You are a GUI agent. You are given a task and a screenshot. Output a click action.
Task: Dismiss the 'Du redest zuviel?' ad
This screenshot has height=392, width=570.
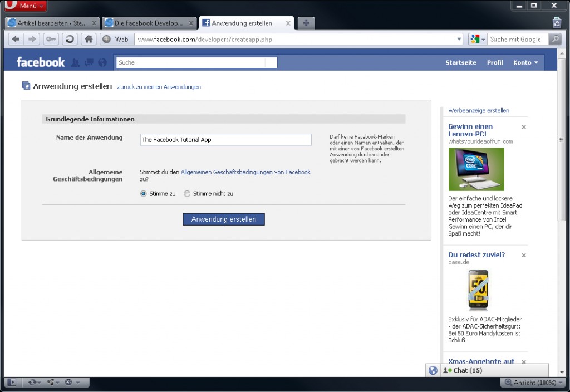[524, 255]
